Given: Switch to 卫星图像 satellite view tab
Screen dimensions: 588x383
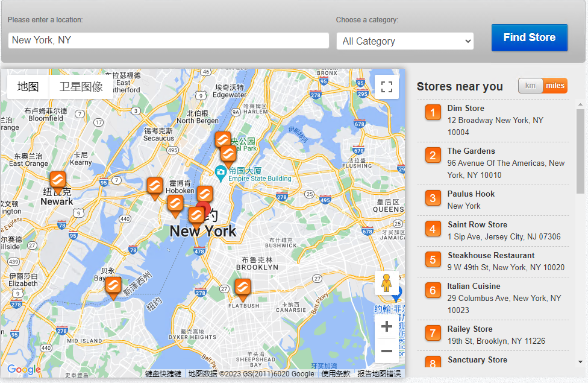Looking at the screenshot, I should [x=81, y=87].
